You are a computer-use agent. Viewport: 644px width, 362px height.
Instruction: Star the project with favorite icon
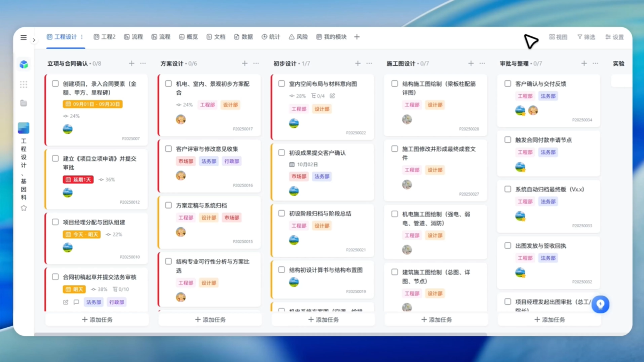pyautogui.click(x=24, y=208)
